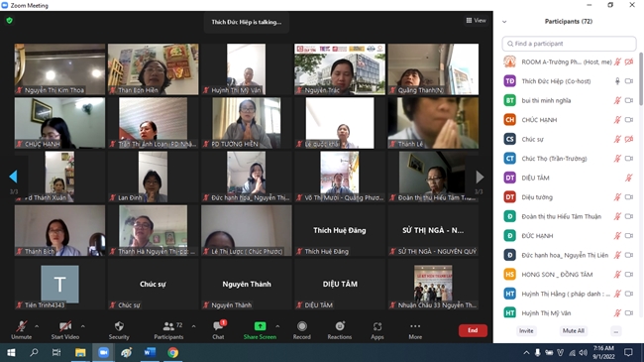This screenshot has height=362, width=644.
Task: Start recording with the Record icon
Action: (x=302, y=326)
